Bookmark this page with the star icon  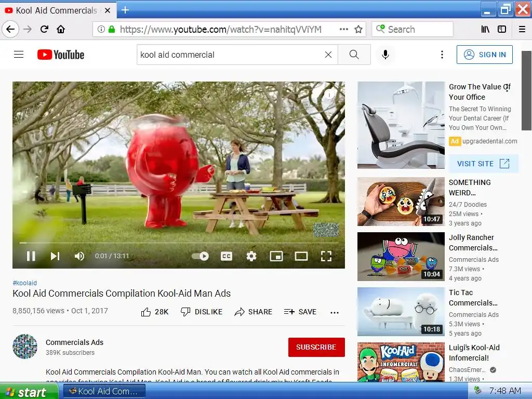[358, 29]
